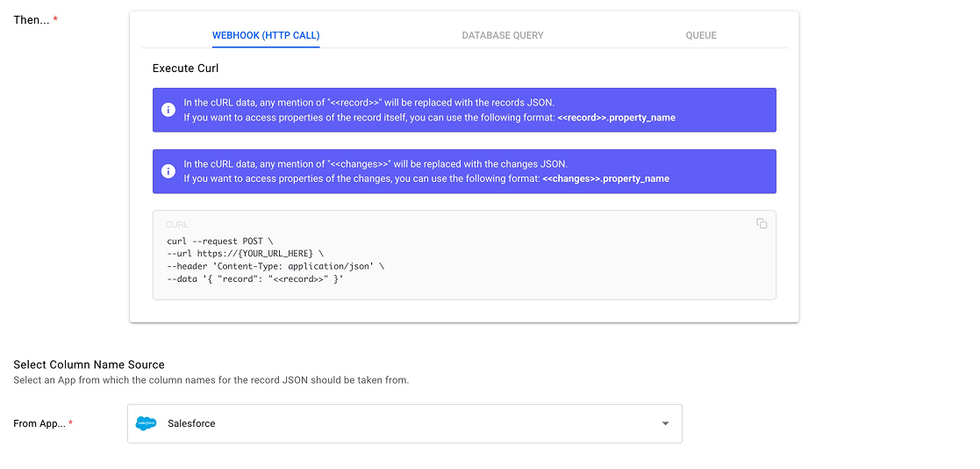The width and height of the screenshot is (980, 469).
Task: Click the Select Column Name Source heading
Action: (89, 364)
